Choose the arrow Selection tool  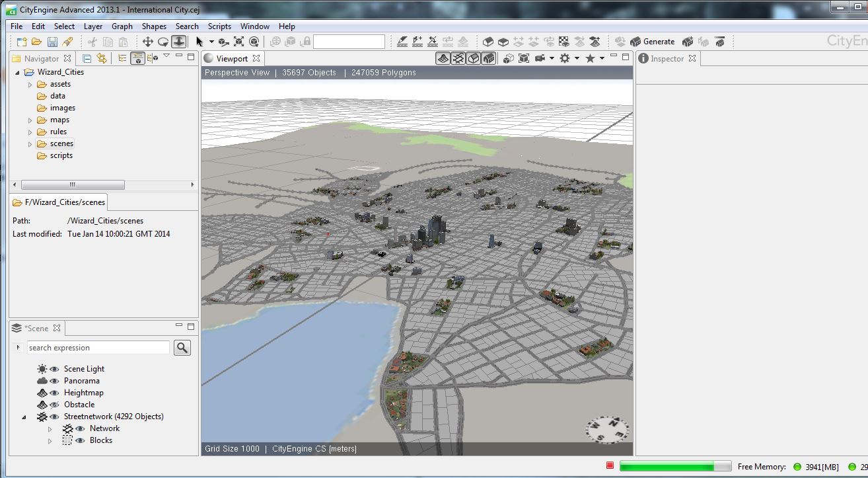click(x=199, y=42)
